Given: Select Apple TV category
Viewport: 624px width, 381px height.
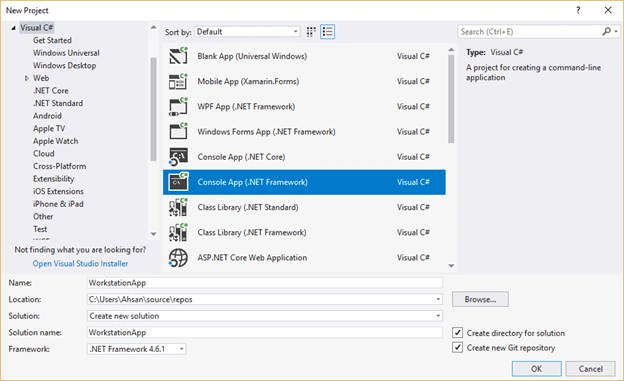Looking at the screenshot, I should pyautogui.click(x=49, y=129).
